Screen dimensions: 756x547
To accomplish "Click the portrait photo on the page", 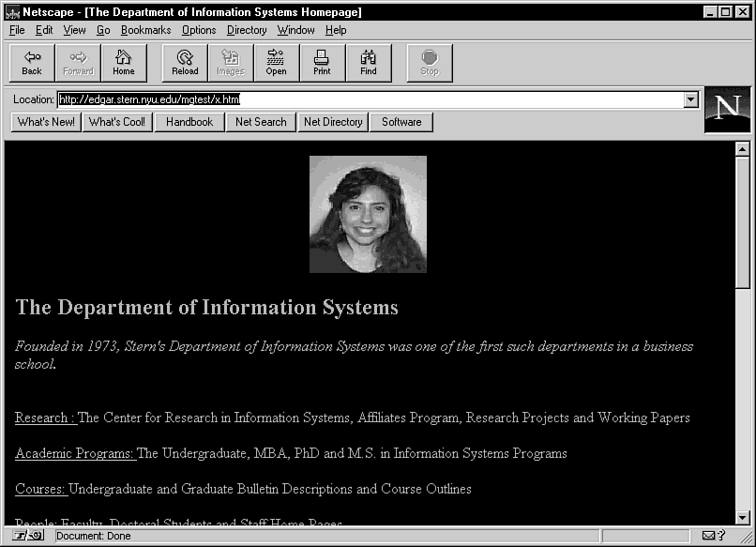I will coord(368,214).
